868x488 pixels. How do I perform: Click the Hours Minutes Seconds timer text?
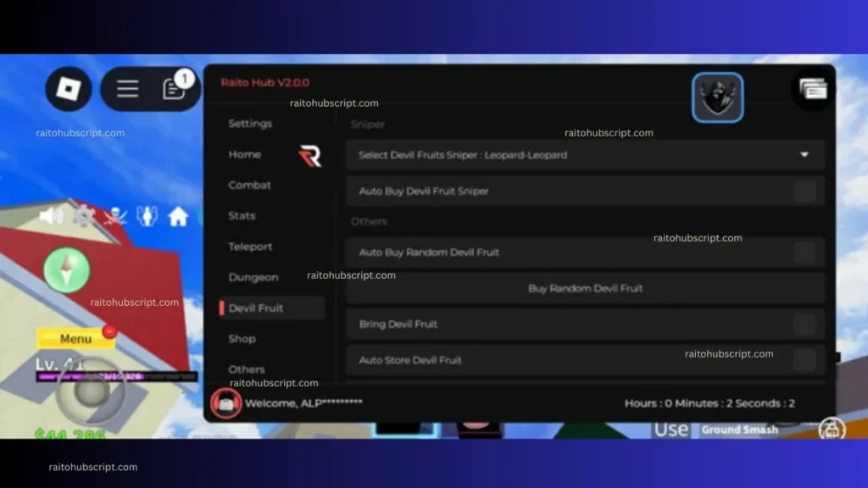709,403
